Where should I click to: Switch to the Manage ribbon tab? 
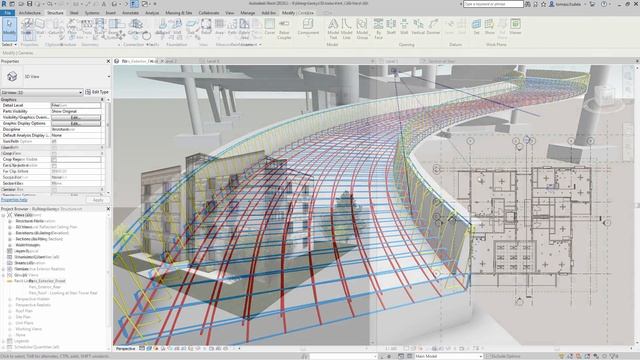click(x=247, y=13)
